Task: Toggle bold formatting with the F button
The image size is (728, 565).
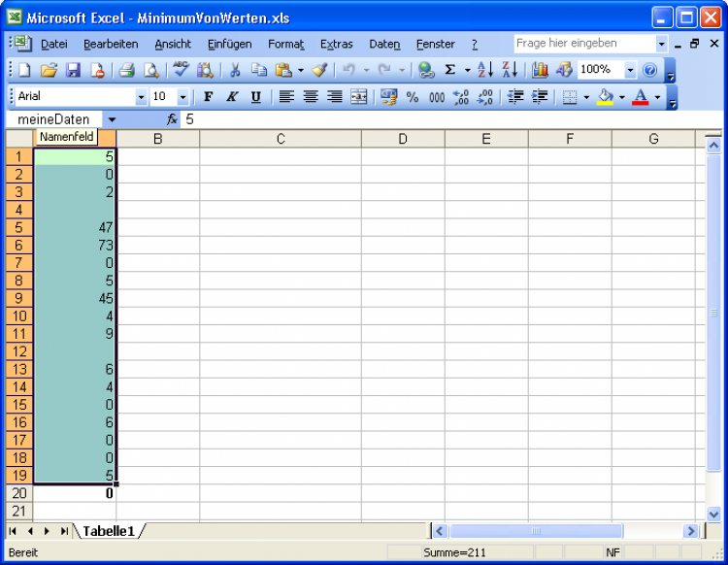Action: [x=208, y=97]
